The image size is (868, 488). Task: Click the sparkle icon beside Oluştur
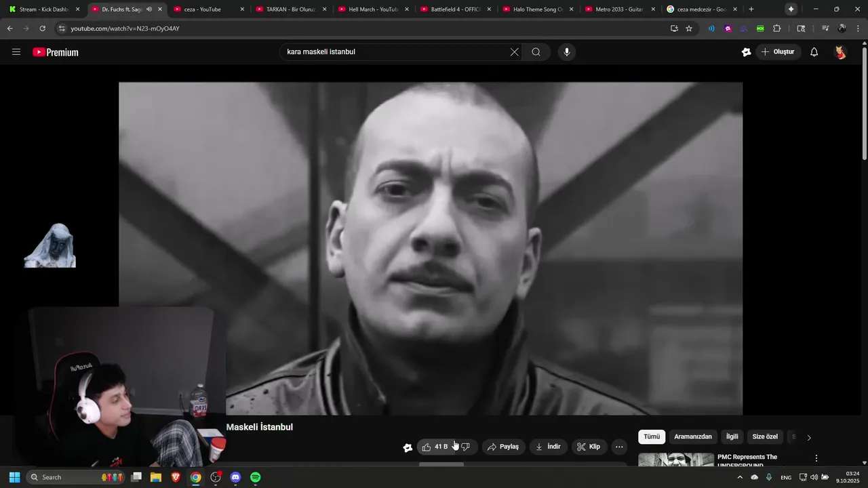point(746,52)
